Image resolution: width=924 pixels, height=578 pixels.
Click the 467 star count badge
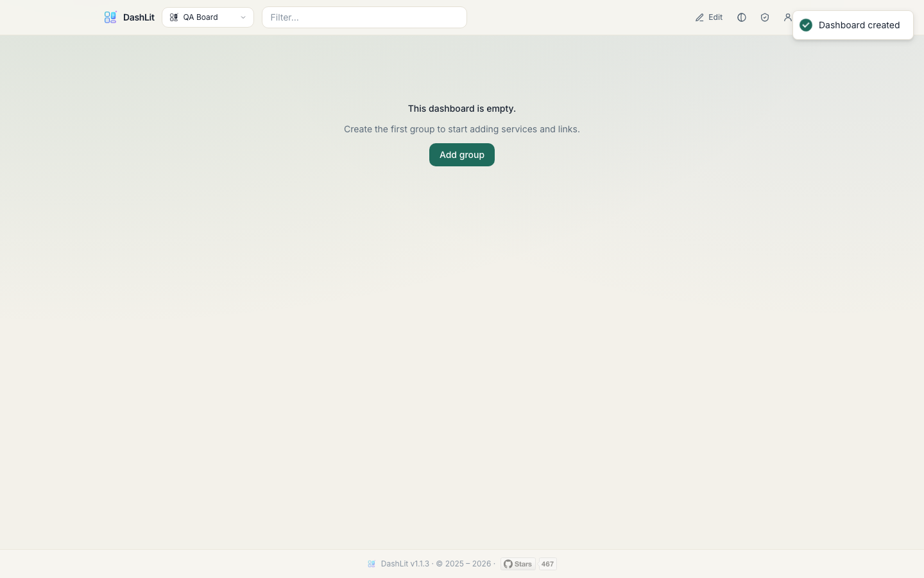point(547,564)
